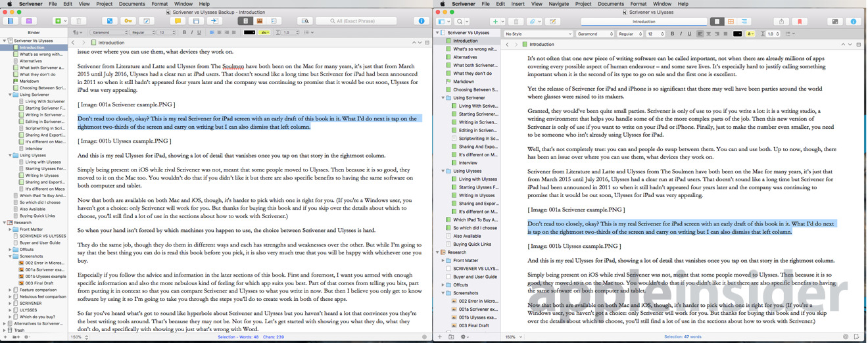Click the yellow Comment icon in left window

[x=178, y=21]
